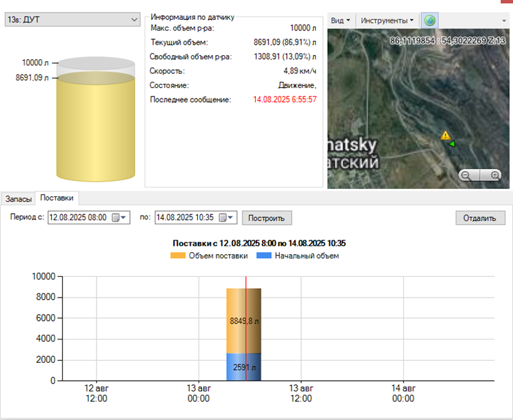The image size is (513, 420).
Task: Switch to the 'Запасы' tab
Action: click(x=18, y=198)
